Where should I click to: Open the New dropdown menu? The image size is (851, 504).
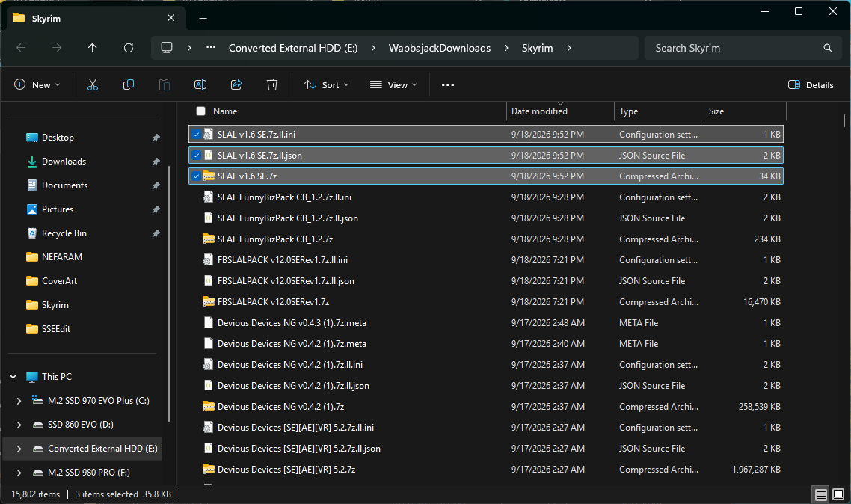tap(37, 85)
